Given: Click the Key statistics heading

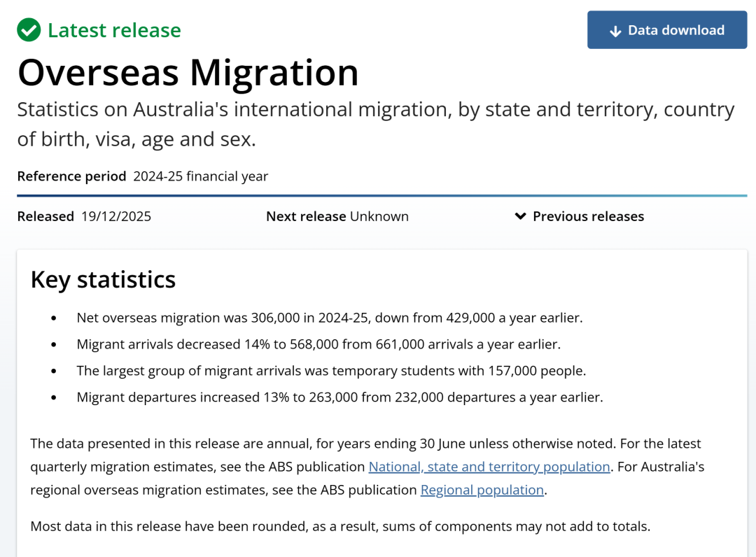Looking at the screenshot, I should 103,279.
